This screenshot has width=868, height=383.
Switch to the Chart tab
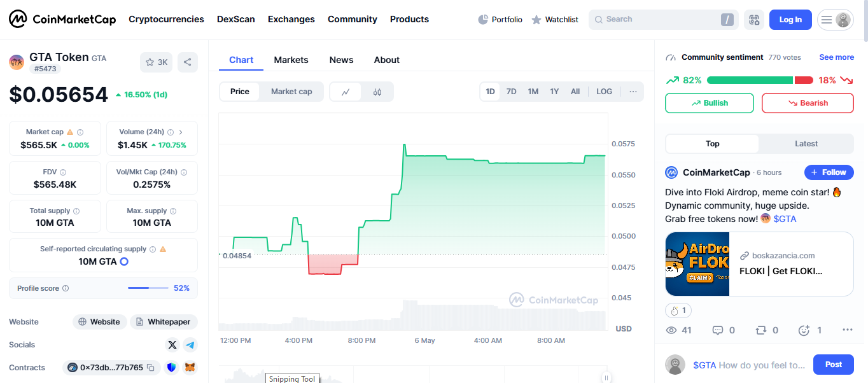(241, 60)
